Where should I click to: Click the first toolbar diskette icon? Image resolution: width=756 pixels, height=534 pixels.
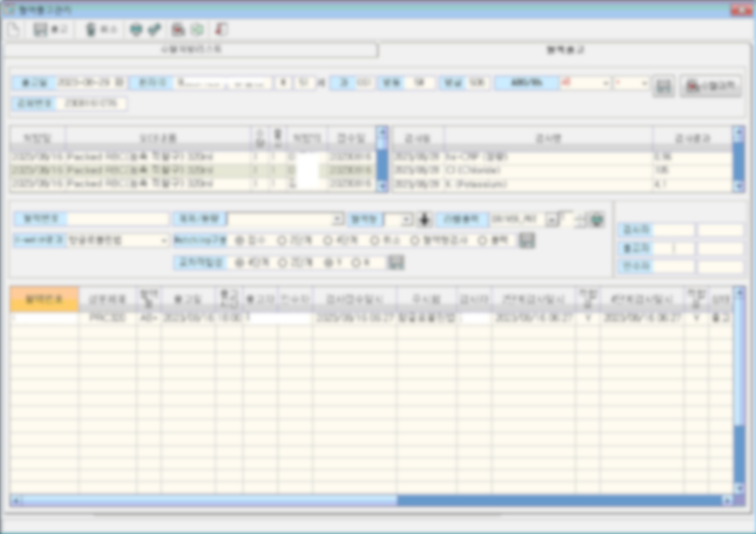point(40,30)
